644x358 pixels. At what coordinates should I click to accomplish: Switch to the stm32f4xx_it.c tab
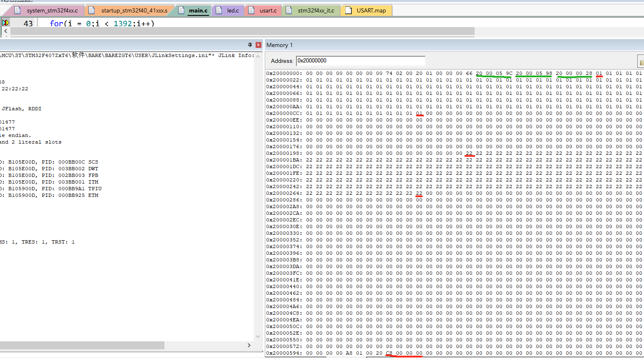click(311, 10)
